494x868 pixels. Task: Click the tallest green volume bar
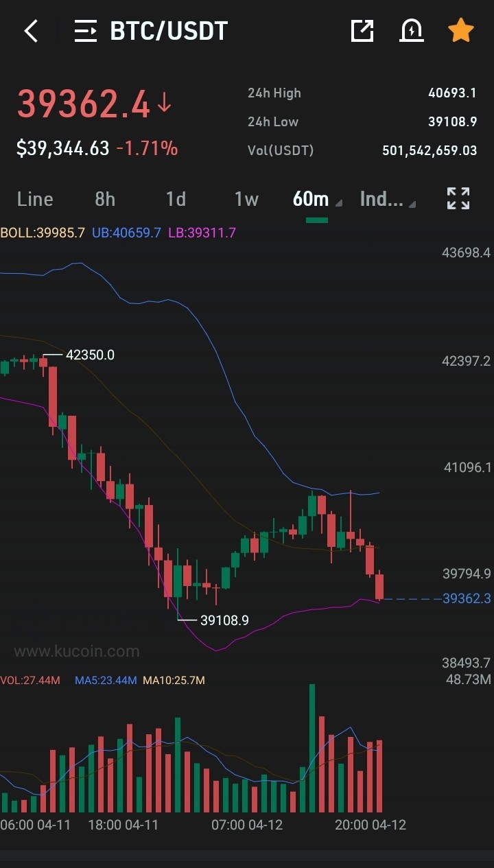click(x=312, y=748)
